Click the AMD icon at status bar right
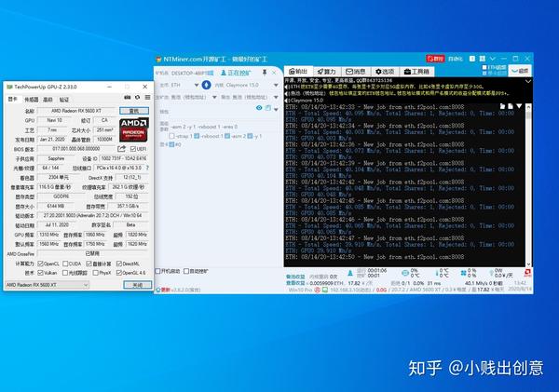This screenshot has width=559, height=392. (527, 273)
